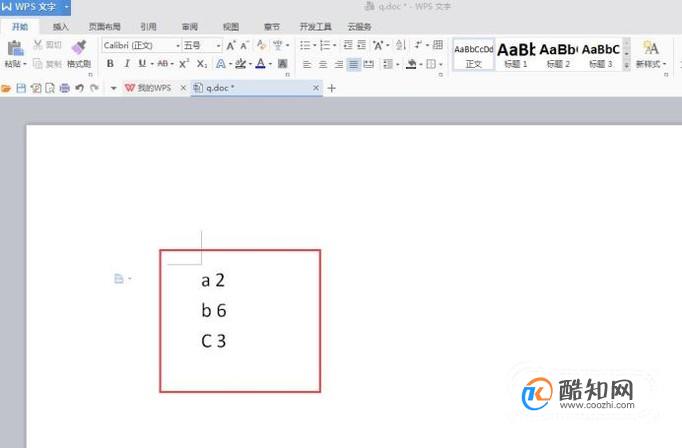Click the 新样式 (New Style) button
This screenshot has width=682, height=448.
coord(651,54)
